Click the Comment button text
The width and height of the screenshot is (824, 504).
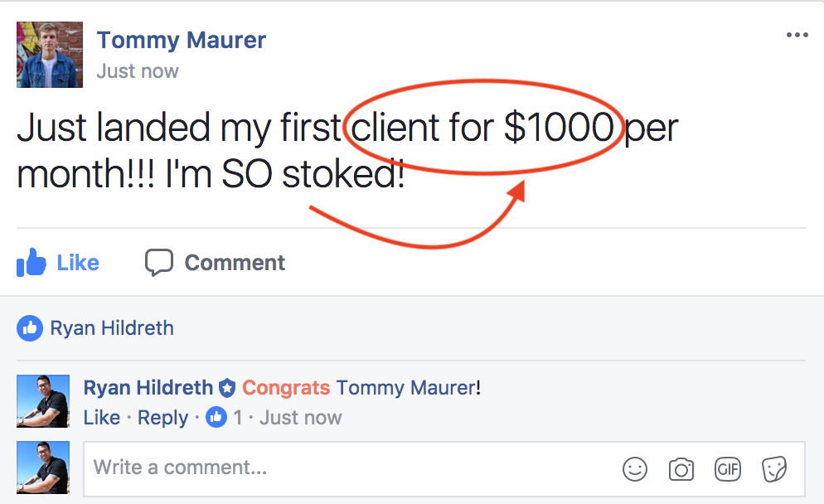pos(235,263)
